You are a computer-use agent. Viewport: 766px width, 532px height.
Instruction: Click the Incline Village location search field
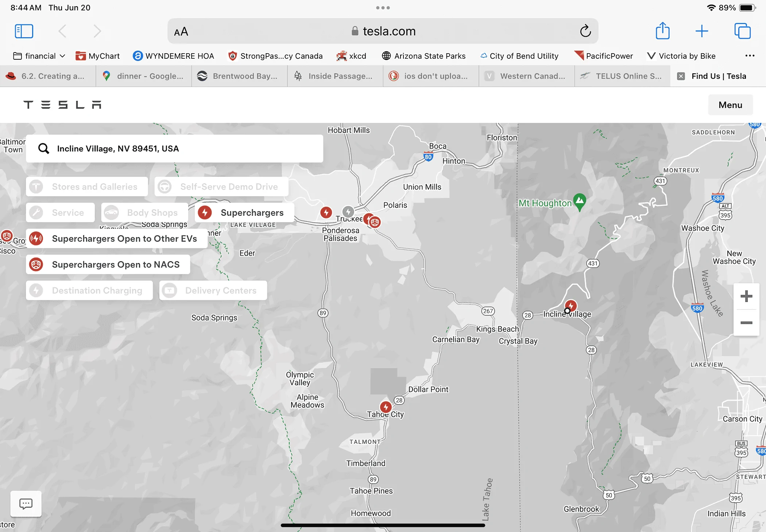pos(174,148)
